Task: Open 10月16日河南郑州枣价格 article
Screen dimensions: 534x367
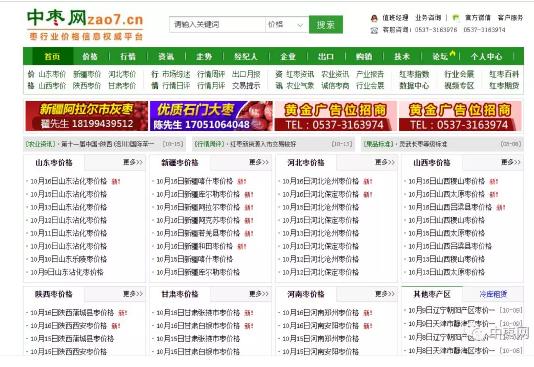Action: [x=320, y=313]
